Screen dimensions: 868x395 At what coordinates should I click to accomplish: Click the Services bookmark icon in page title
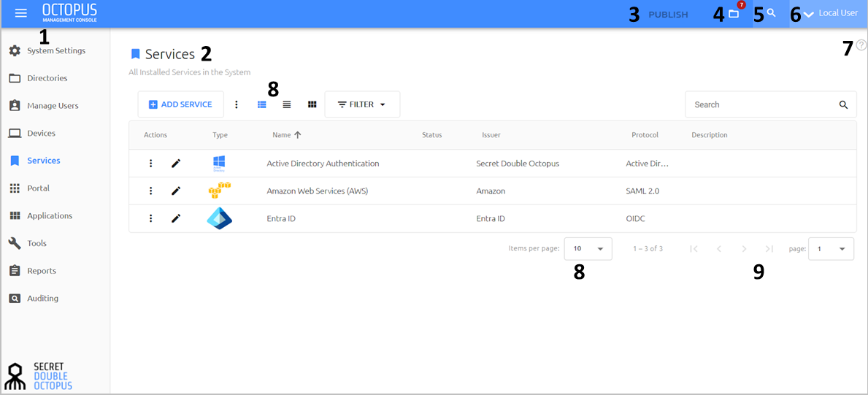coord(136,54)
